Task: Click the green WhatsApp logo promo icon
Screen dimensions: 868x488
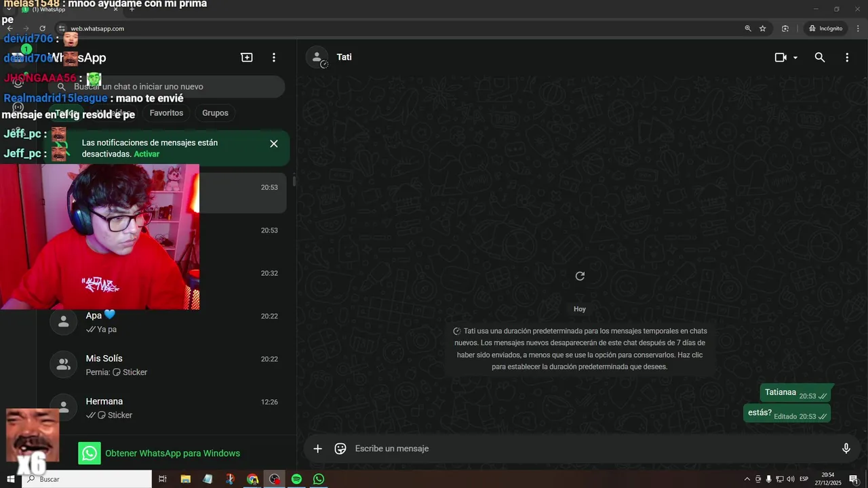Action: click(x=90, y=453)
